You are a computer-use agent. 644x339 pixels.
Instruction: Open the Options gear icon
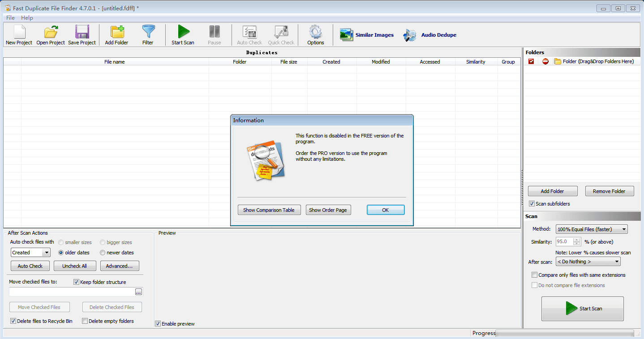pyautogui.click(x=316, y=35)
